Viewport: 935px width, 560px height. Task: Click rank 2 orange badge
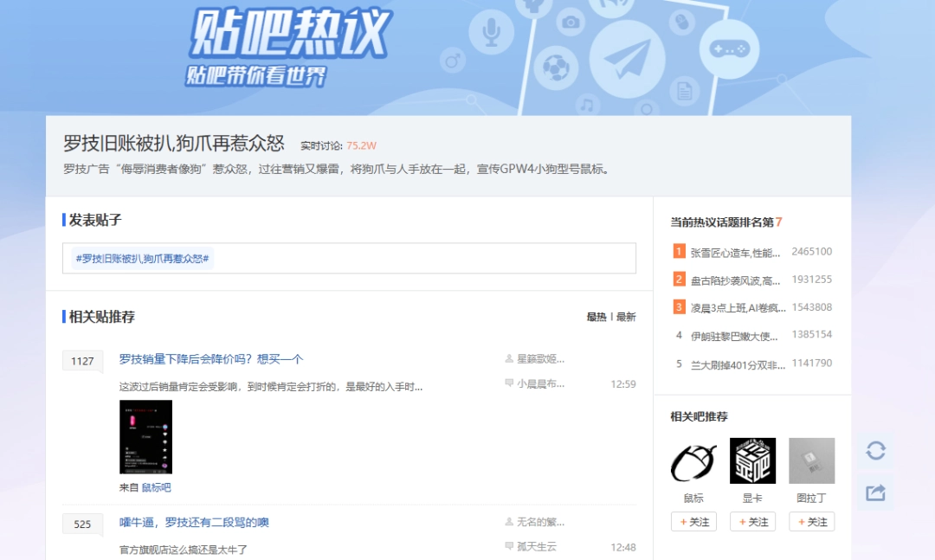[679, 279]
